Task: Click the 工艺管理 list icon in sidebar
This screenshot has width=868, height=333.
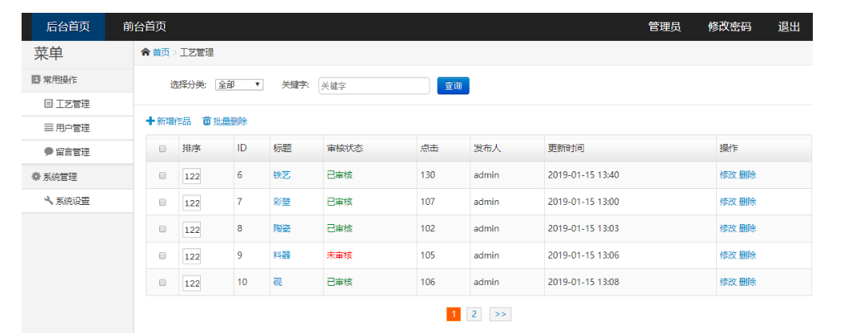Action: click(49, 103)
